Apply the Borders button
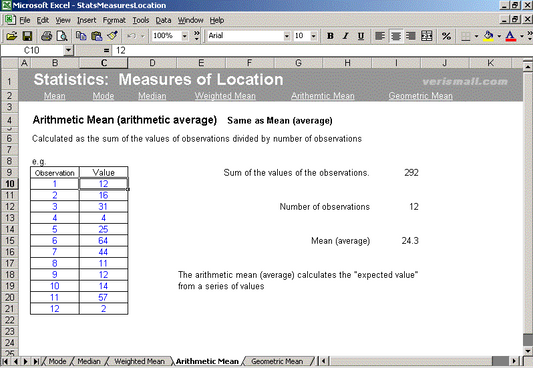 [465, 36]
